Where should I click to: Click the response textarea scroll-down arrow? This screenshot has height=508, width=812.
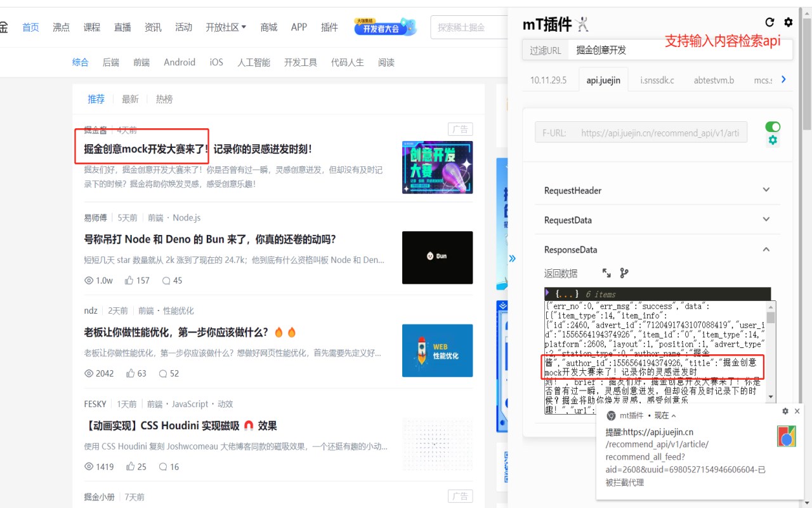coord(771,397)
